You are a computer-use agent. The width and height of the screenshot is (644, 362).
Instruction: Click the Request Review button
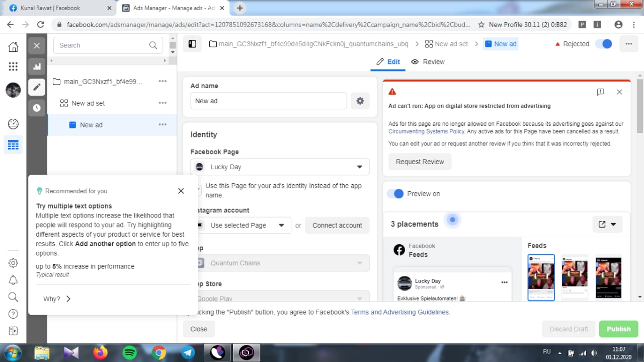(x=420, y=162)
